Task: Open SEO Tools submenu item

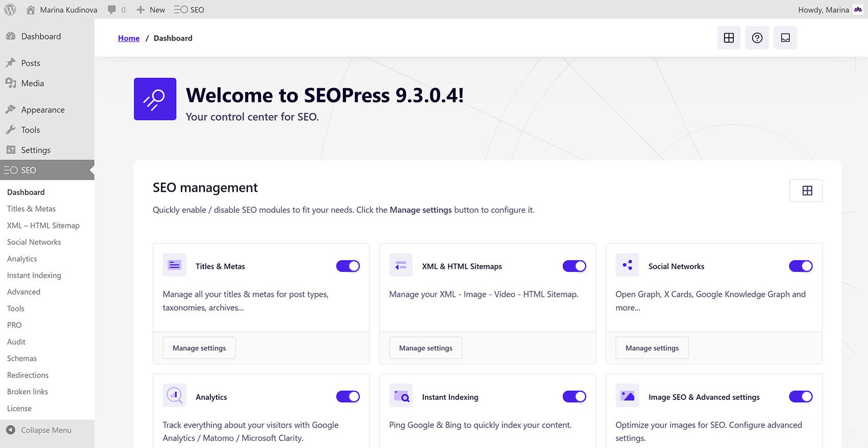Action: pyautogui.click(x=16, y=309)
